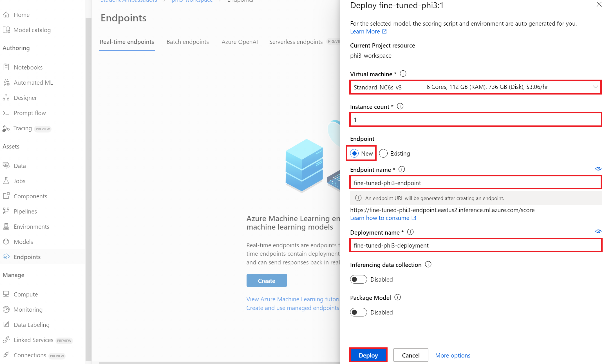Click the Notebooks icon
Screen dimensions: 604x364
point(6,67)
